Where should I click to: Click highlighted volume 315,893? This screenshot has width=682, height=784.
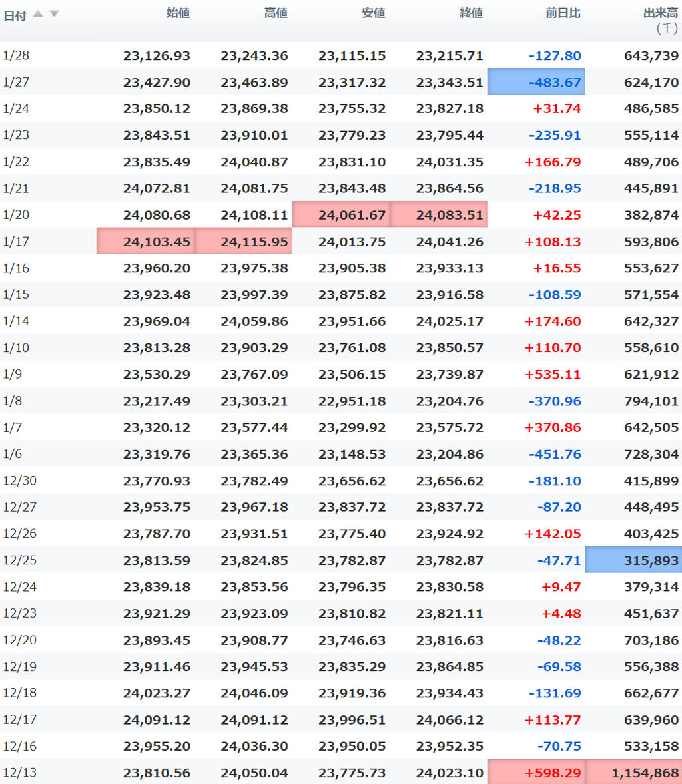point(633,560)
